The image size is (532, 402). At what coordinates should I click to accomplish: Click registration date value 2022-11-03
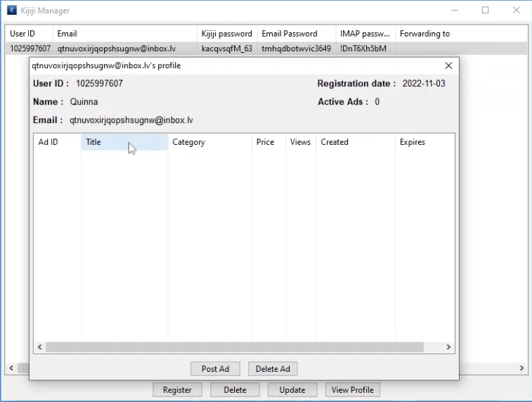click(x=424, y=84)
